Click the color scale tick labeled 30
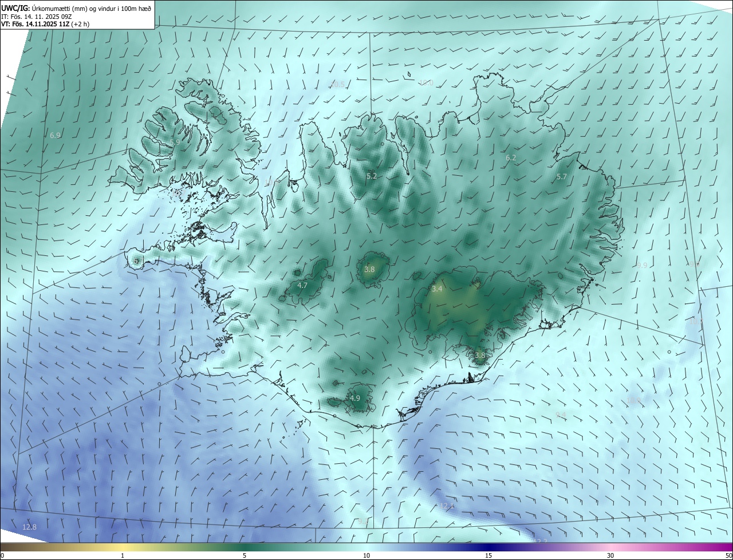This screenshot has width=733, height=560. pyautogui.click(x=610, y=555)
